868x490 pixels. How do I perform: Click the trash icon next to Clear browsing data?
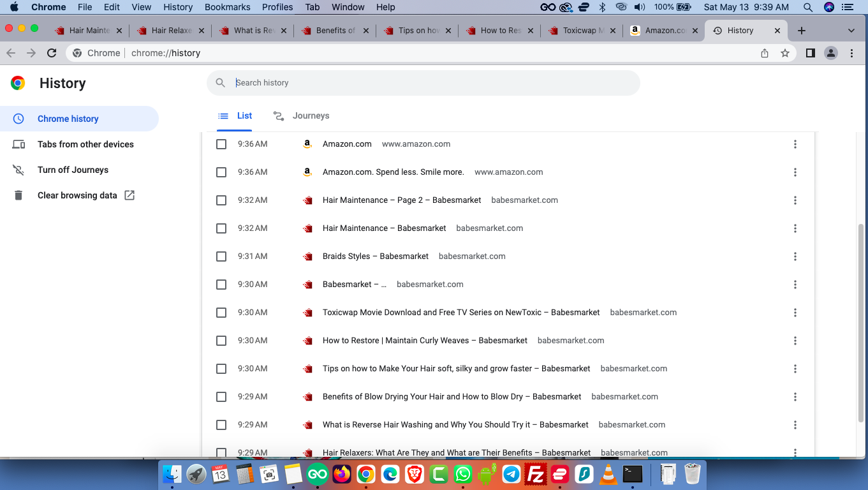click(x=18, y=195)
